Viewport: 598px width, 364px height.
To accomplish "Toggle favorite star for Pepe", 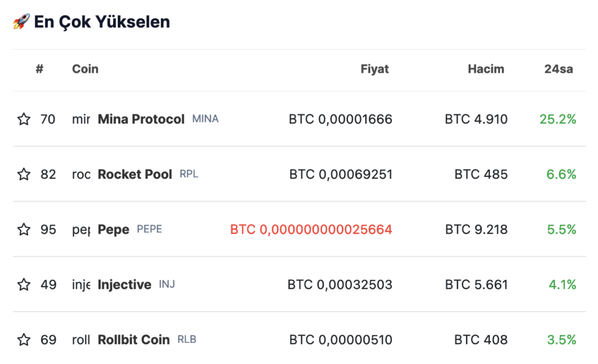I will click(x=24, y=229).
